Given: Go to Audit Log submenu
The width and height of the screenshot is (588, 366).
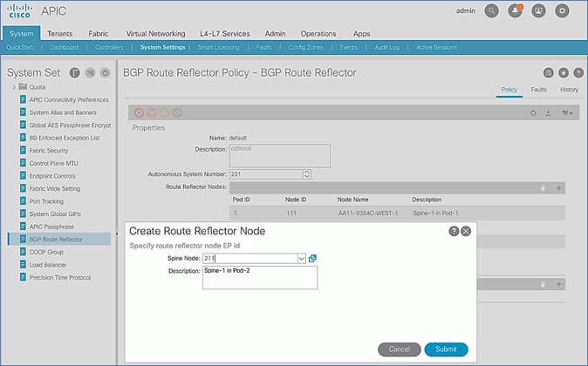Looking at the screenshot, I should coord(386,47).
